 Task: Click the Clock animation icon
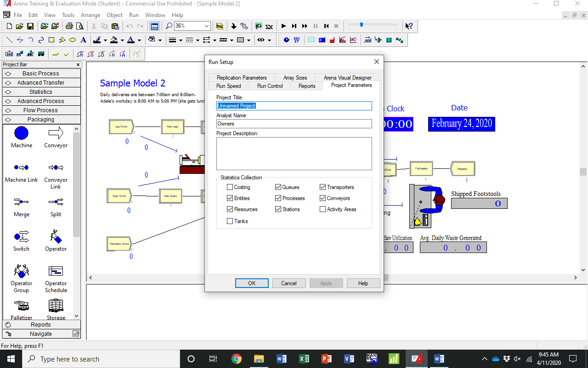tap(287, 40)
